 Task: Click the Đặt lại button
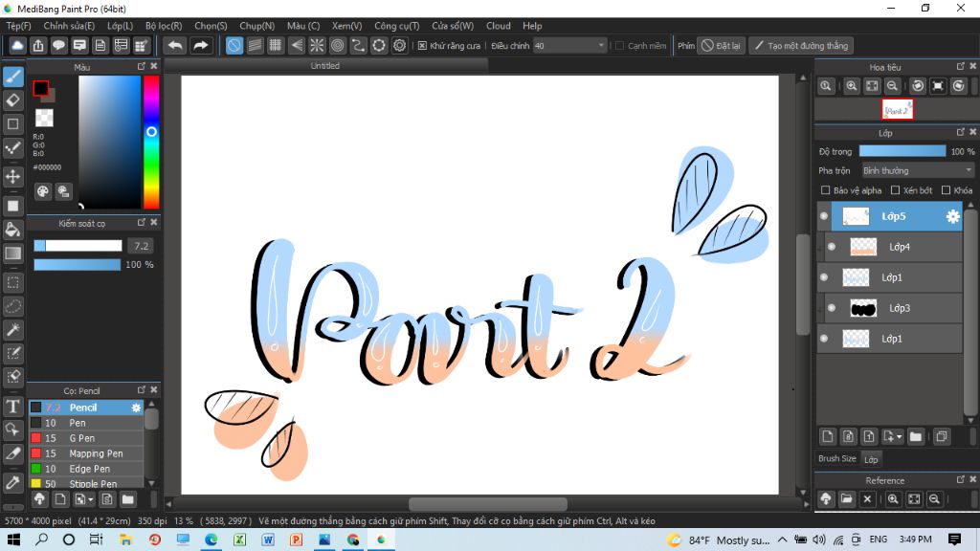[722, 46]
